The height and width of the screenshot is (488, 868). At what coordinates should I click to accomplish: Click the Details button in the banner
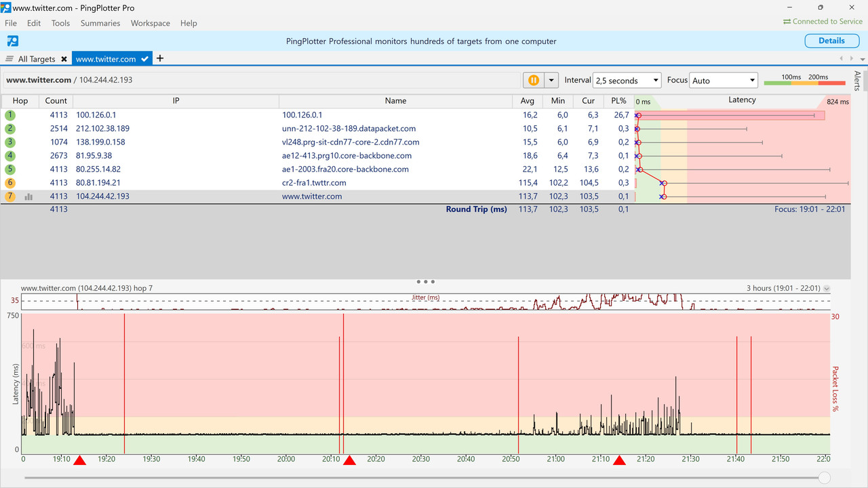coord(831,41)
